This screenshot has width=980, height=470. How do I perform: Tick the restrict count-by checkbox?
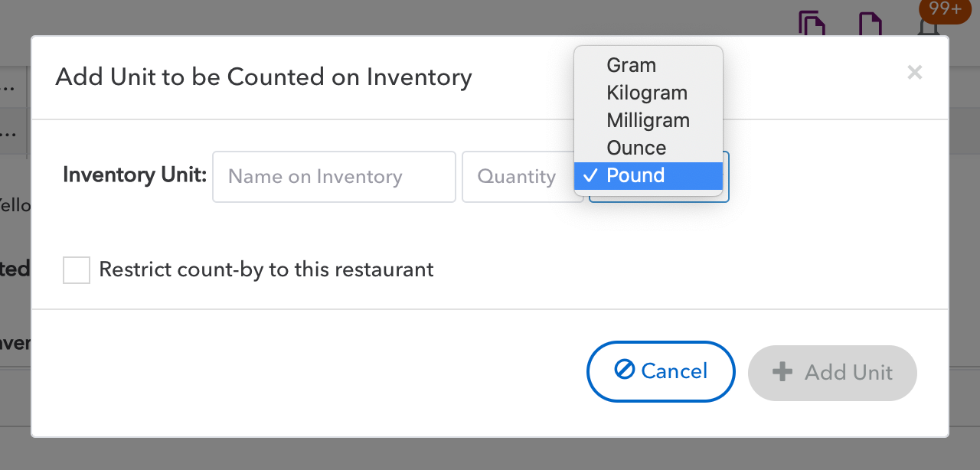click(77, 270)
